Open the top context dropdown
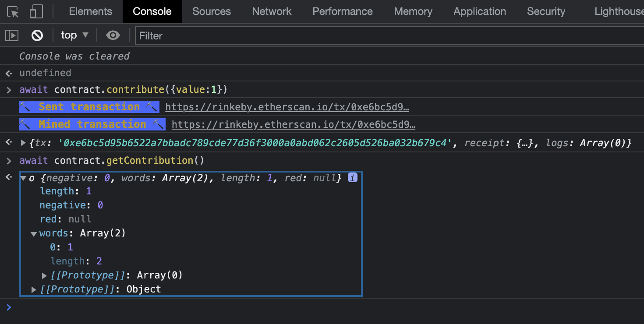This screenshot has width=644, height=324. pyautogui.click(x=74, y=35)
